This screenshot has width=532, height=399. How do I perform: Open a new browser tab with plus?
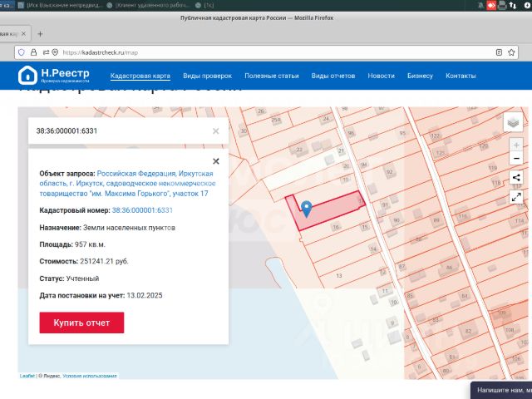40,34
